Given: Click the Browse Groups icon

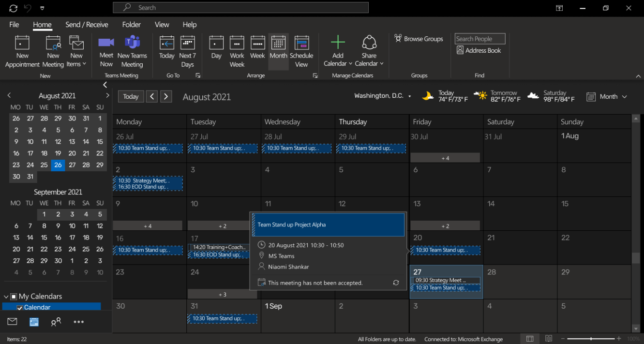Looking at the screenshot, I should tap(398, 38).
